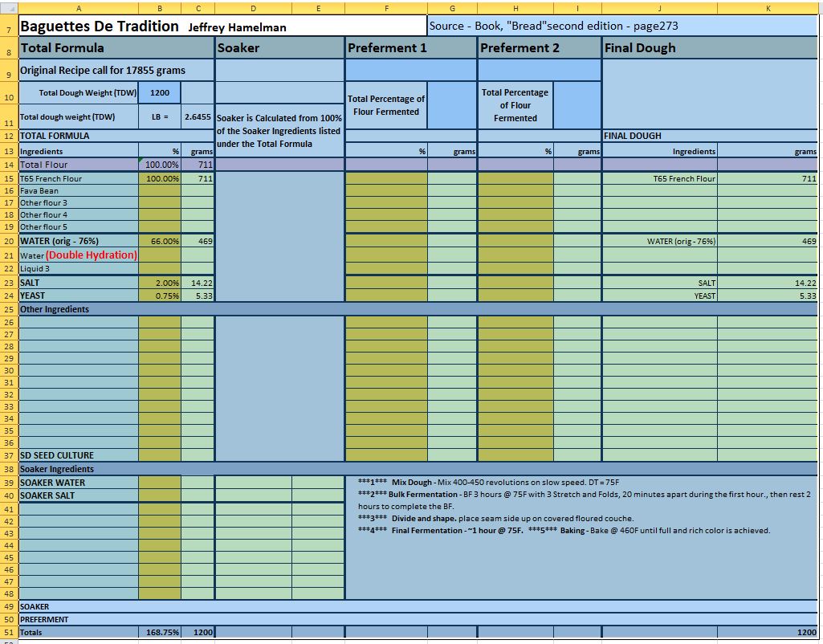Screen dimensions: 823x644
Task: Select column header D
Action: [x=254, y=8]
